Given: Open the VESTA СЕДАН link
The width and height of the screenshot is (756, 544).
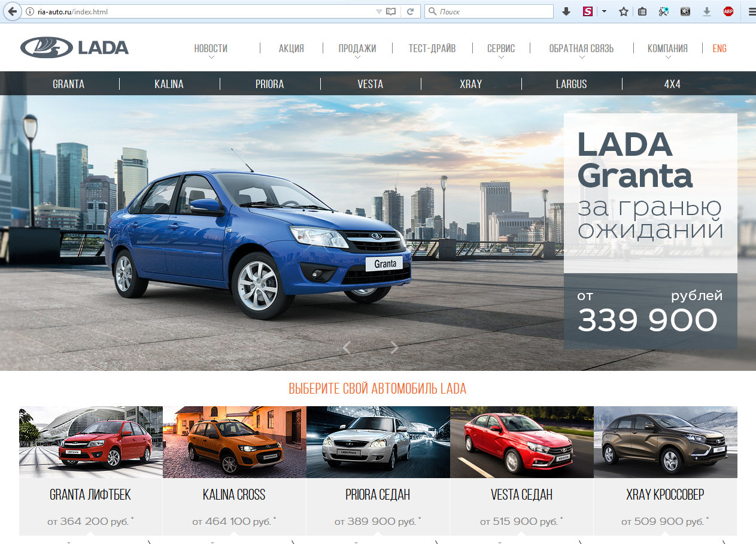Looking at the screenshot, I should click(x=521, y=495).
